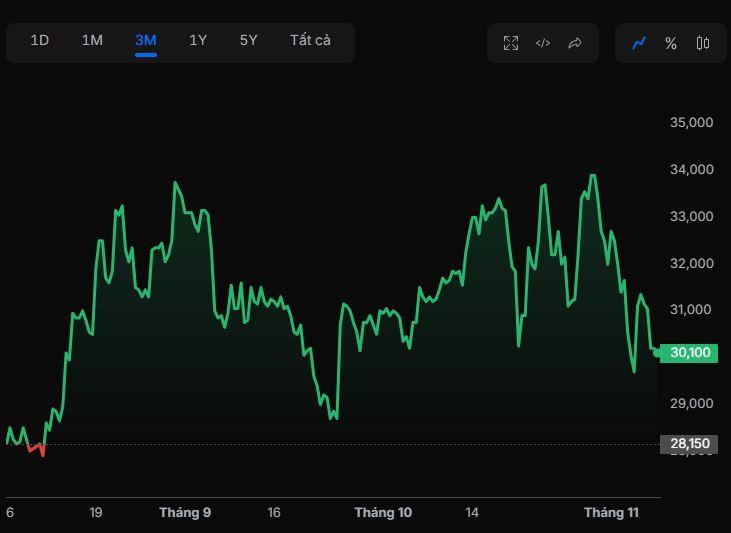Click the green endpoint dot on the line

(x=656, y=352)
